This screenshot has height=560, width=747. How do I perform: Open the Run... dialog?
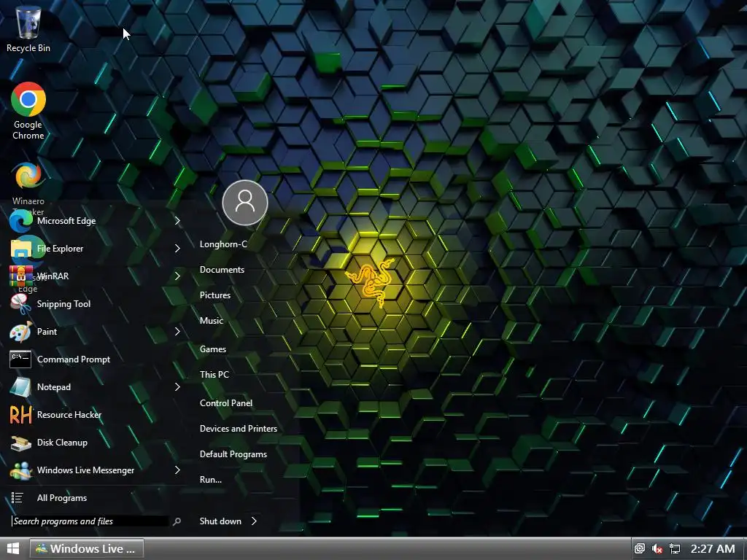pos(211,480)
